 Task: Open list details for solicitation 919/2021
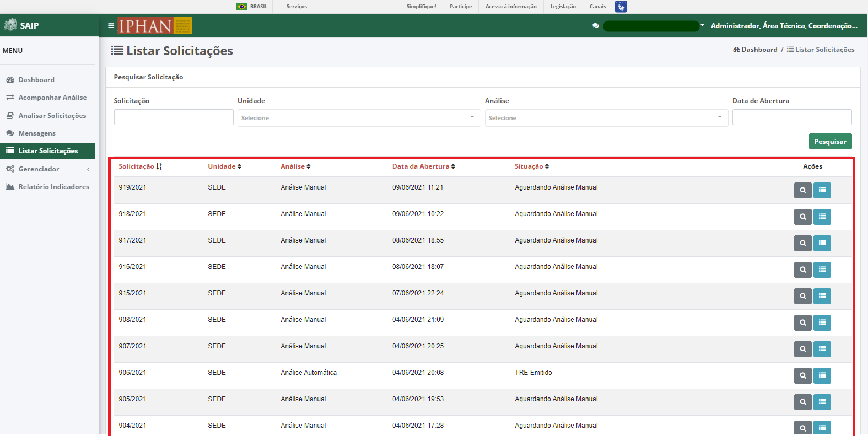(822, 190)
